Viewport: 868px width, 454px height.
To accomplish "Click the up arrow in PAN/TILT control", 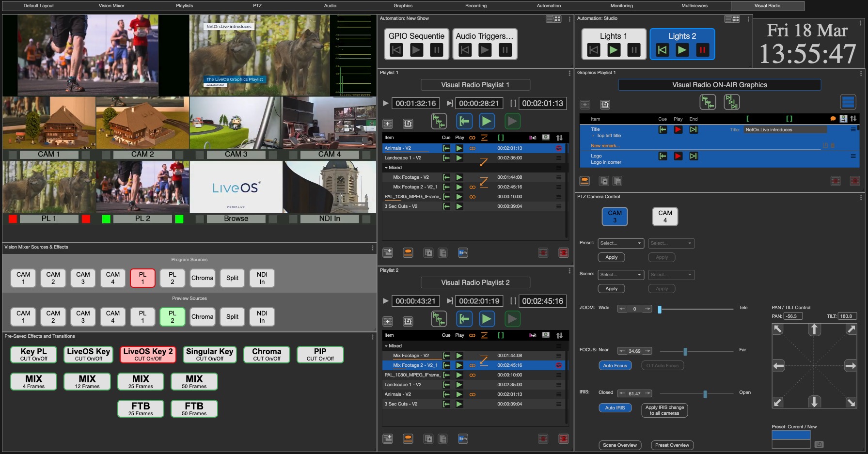I will [x=814, y=330].
